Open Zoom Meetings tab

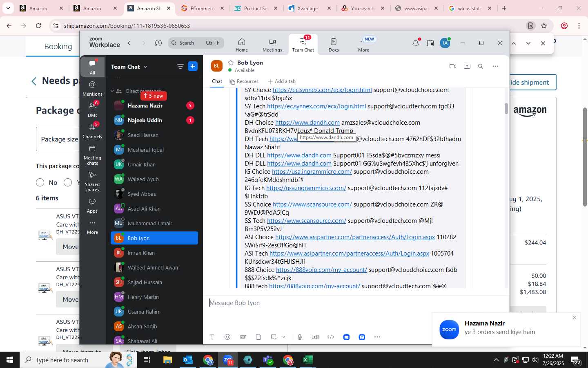[x=272, y=45]
